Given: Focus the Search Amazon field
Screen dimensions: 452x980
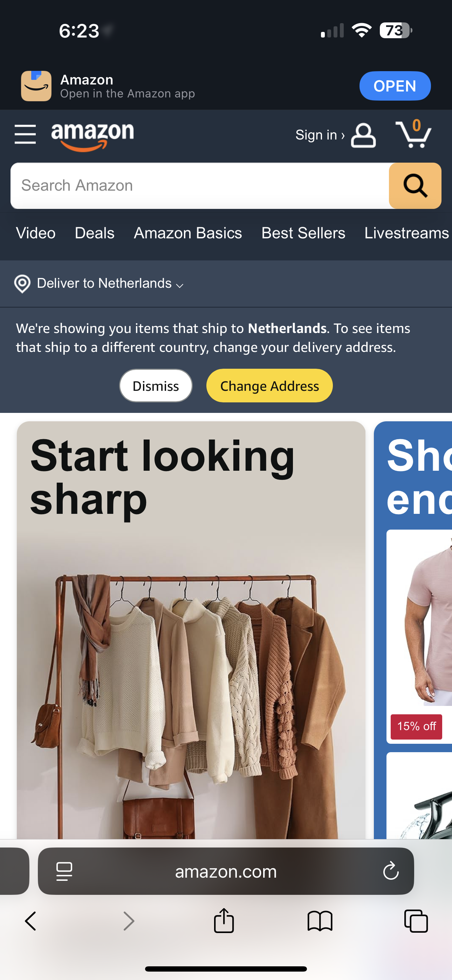Looking at the screenshot, I should pyautogui.click(x=200, y=186).
